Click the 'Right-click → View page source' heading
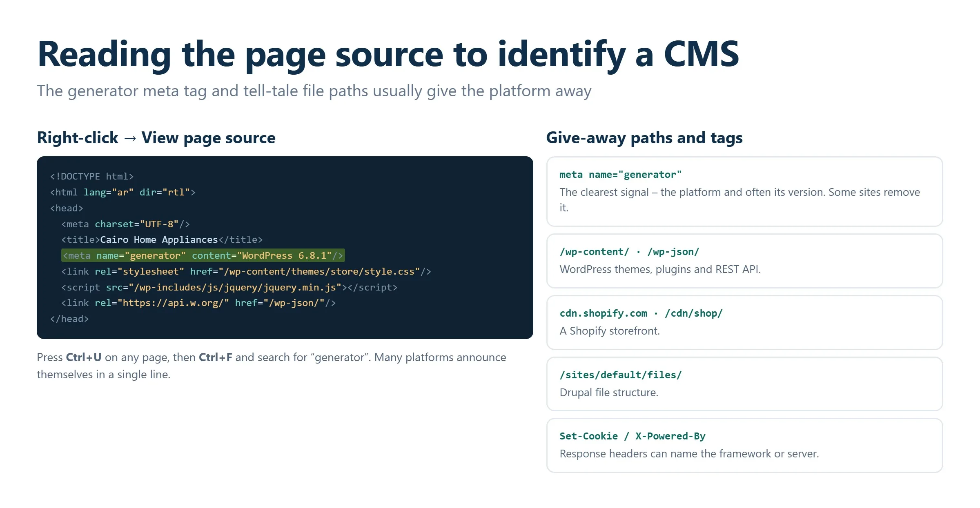The height and width of the screenshot is (508, 980). (156, 138)
